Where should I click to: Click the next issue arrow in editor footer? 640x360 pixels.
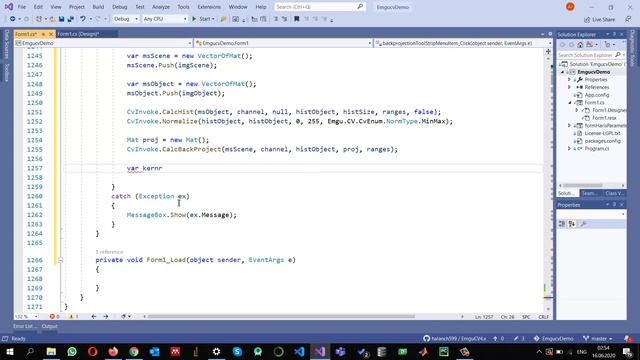pos(106,316)
